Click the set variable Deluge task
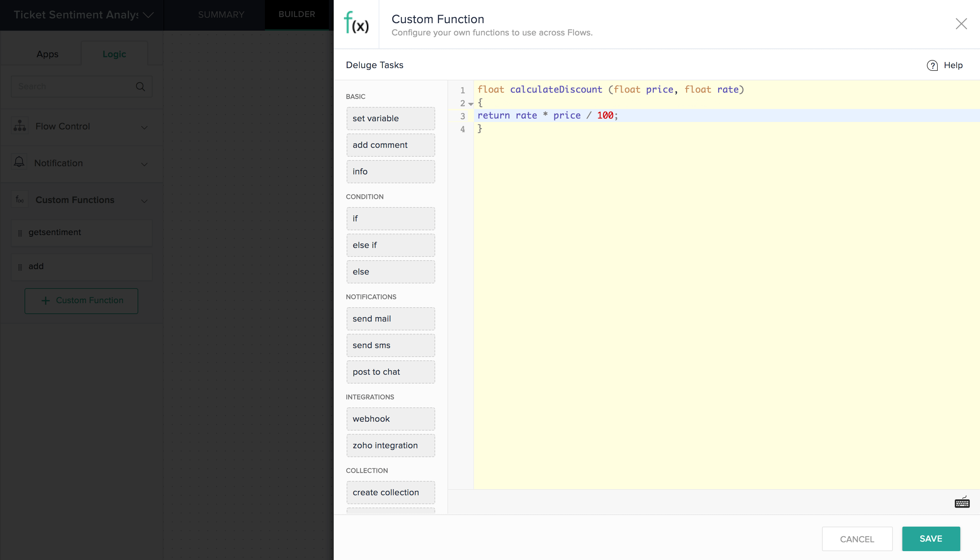980x560 pixels. (x=390, y=119)
